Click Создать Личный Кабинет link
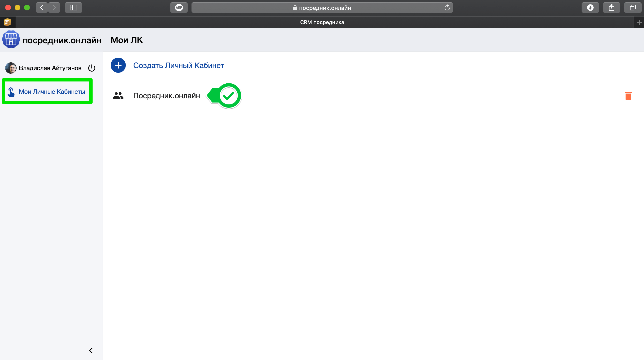The height and width of the screenshot is (360, 644). (178, 65)
